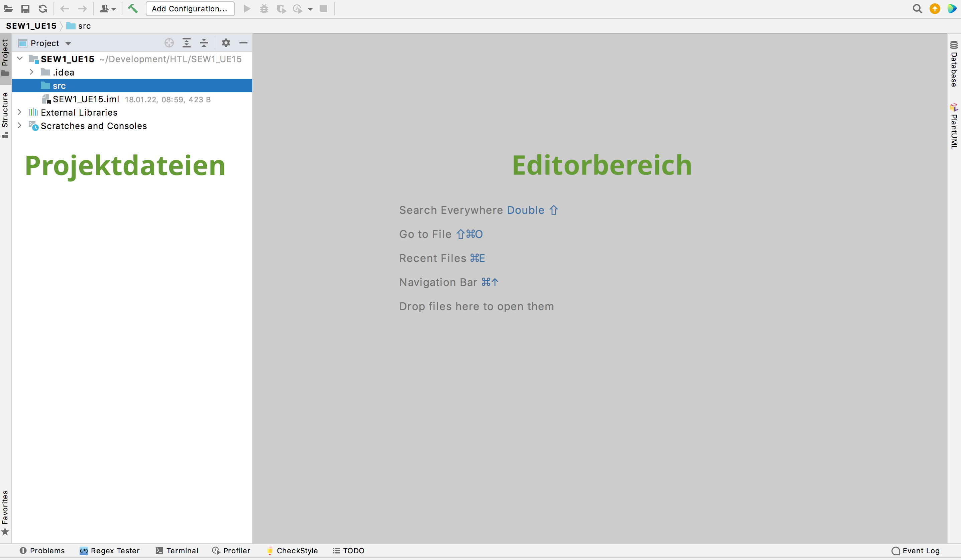961x560 pixels.
Task: Click the Run play icon
Action: click(247, 8)
